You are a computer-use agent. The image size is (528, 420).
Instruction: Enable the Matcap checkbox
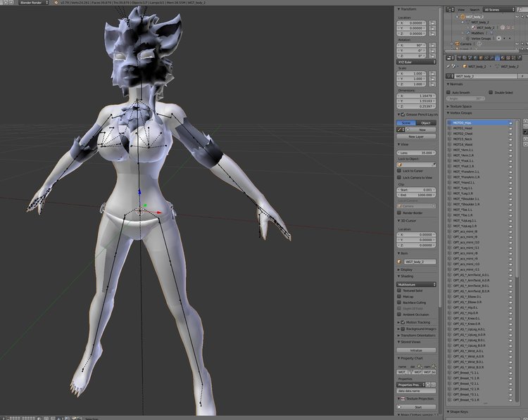pos(399,296)
